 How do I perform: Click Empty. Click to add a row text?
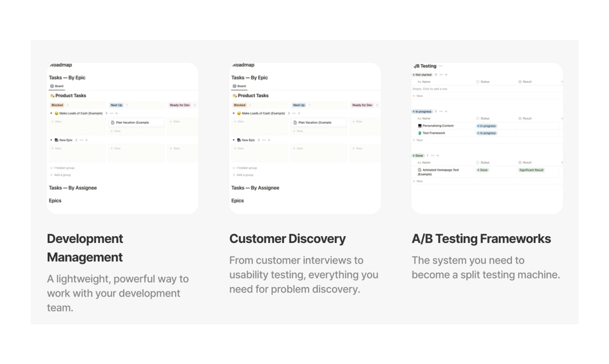(x=430, y=89)
